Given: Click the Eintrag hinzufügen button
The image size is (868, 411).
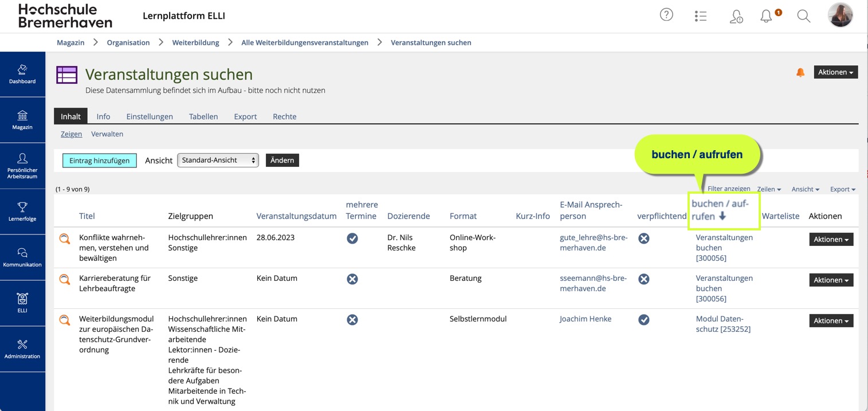Looking at the screenshot, I should (x=100, y=161).
